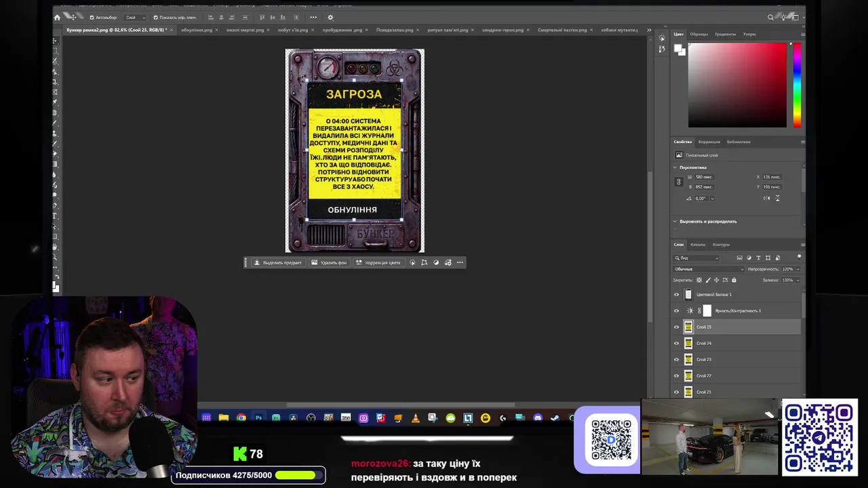Select the Hand tool
The height and width of the screenshot is (488, 868).
(55, 247)
